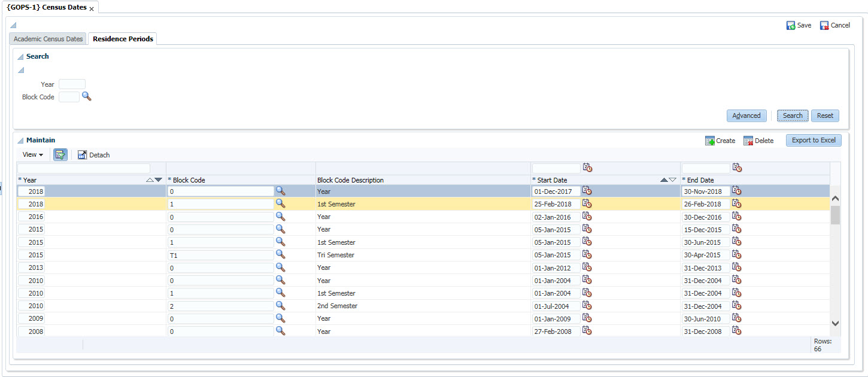Open End Date calendar for Tri Semester row
This screenshot has width=868, height=377.
coord(736,254)
